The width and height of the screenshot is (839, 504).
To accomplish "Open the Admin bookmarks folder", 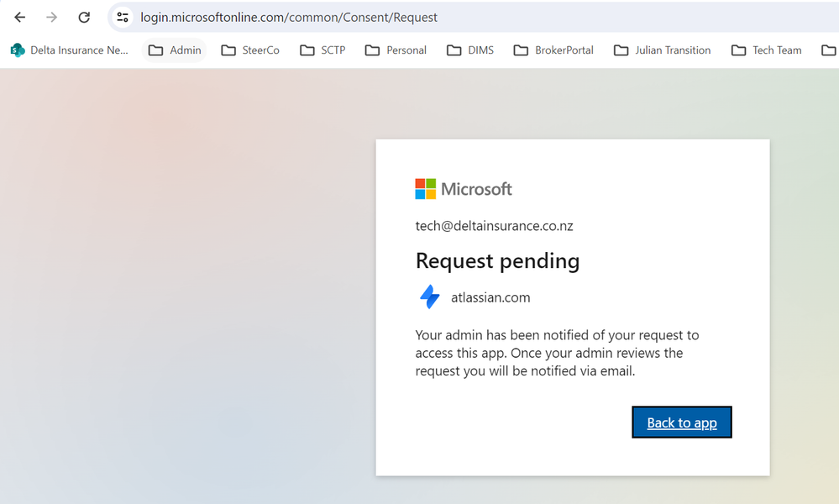I will pyautogui.click(x=175, y=50).
